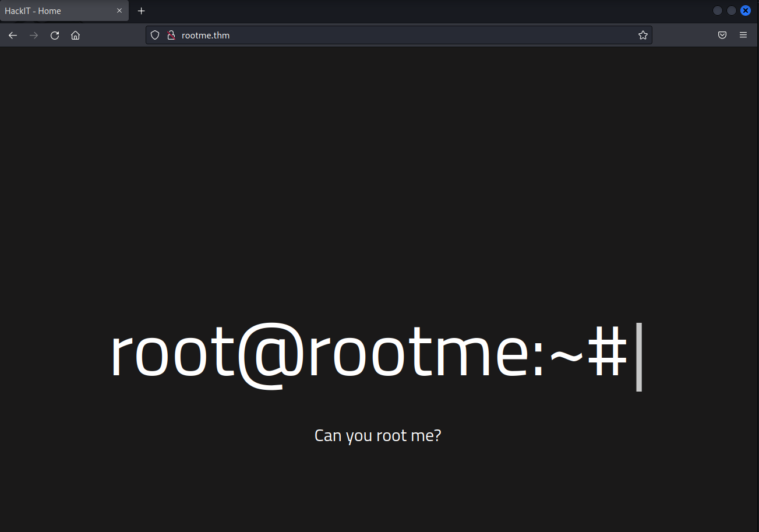
Task: Bookmark this page with the star
Action: pyautogui.click(x=642, y=36)
